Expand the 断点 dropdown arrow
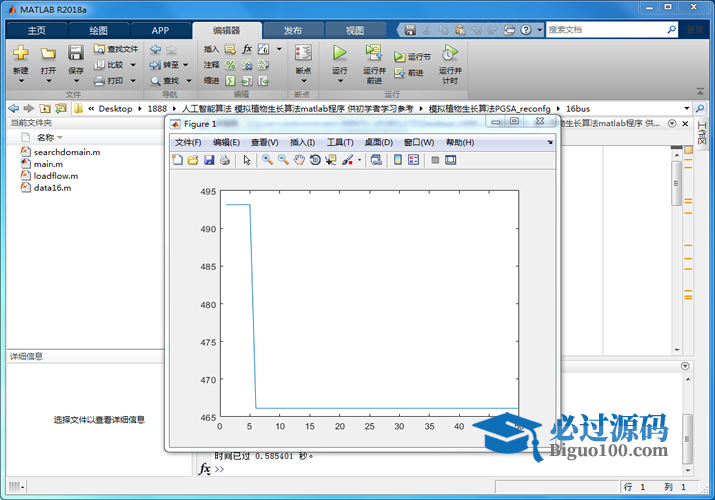 point(304,81)
